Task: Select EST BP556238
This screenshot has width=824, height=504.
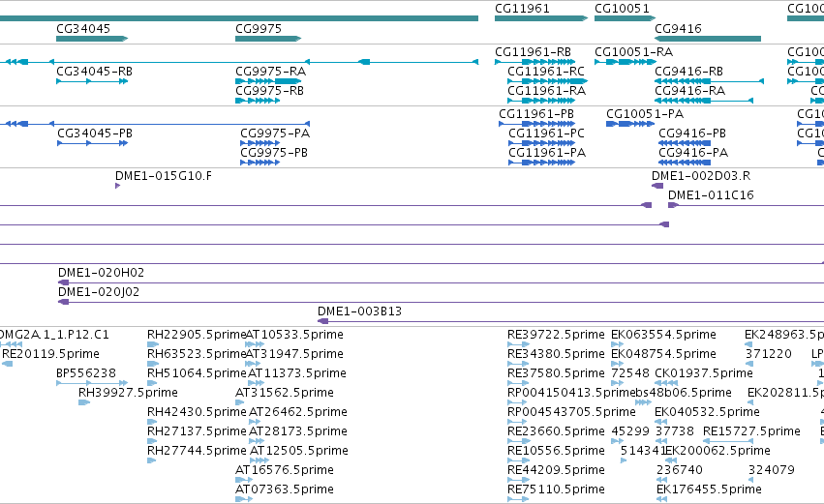Action: click(x=92, y=383)
